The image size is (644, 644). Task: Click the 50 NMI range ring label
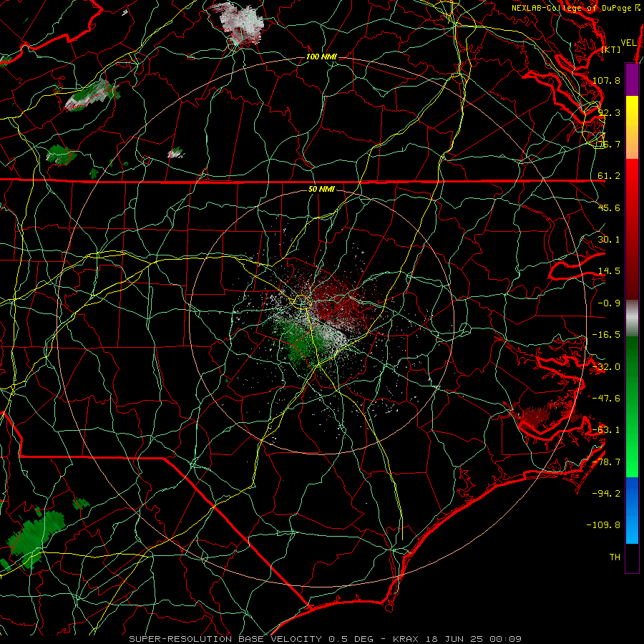pyautogui.click(x=321, y=189)
